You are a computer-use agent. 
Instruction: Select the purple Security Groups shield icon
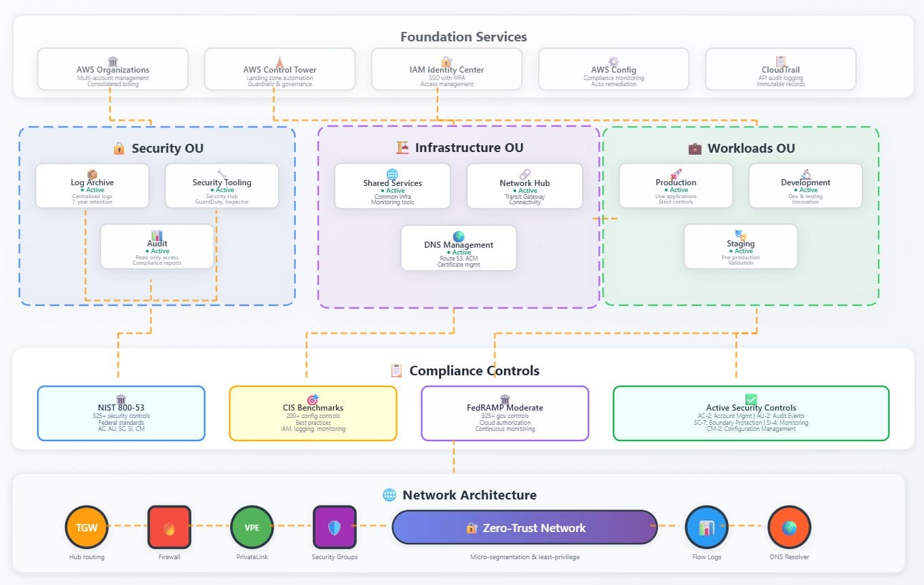pos(334,527)
